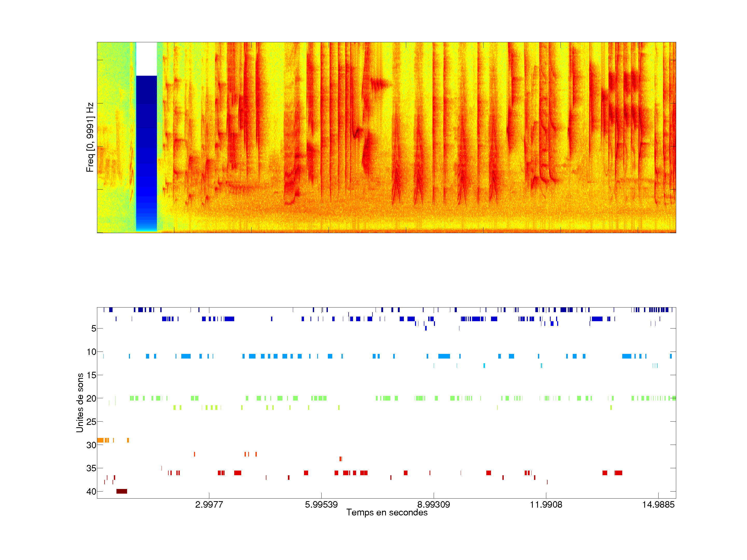
Task: Click the y-axis tick label 40
Action: (x=91, y=492)
